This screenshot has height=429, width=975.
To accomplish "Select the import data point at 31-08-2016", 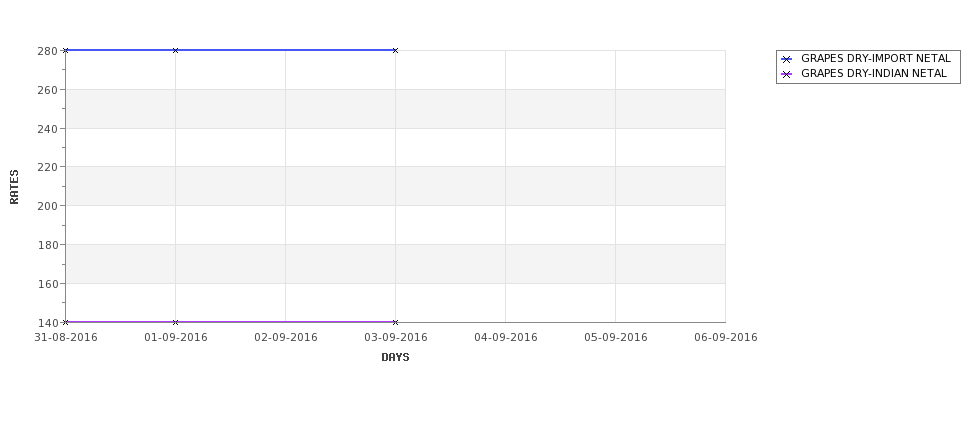I will [x=65, y=50].
